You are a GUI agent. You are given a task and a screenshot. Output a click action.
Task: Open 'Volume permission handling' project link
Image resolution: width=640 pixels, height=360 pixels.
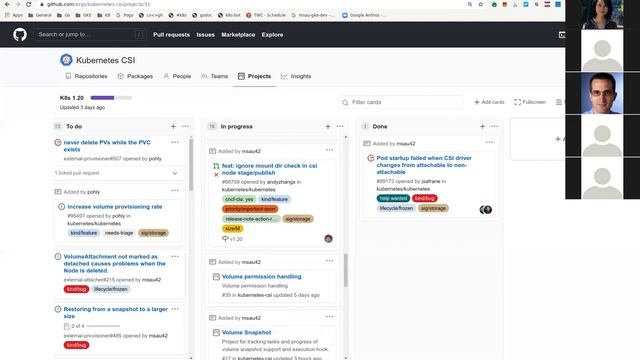[x=261, y=277]
